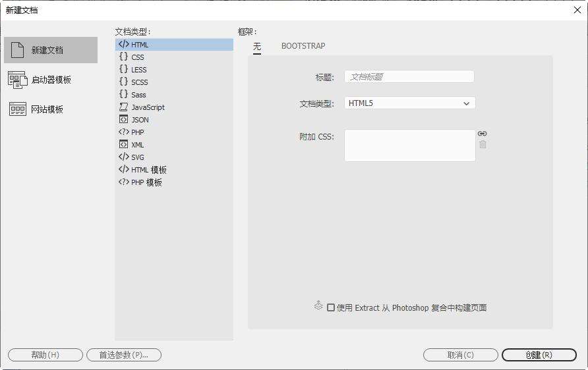Click the JavaScript scroll icon
This screenshot has height=370, width=588.
pos(123,107)
